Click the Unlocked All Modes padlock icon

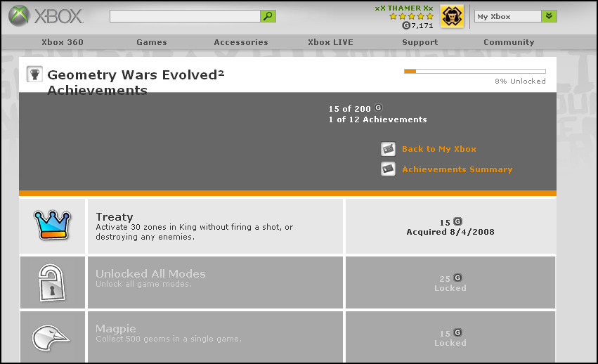click(52, 282)
